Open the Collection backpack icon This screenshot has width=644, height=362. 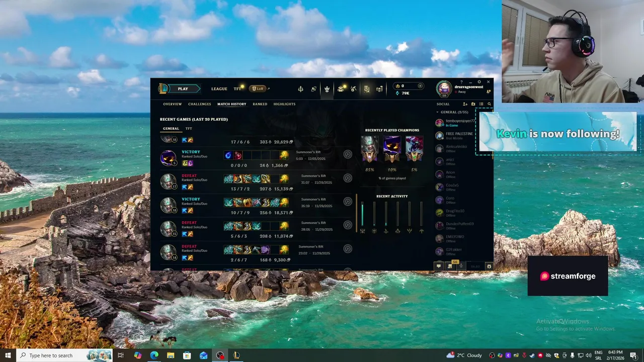coord(340,89)
